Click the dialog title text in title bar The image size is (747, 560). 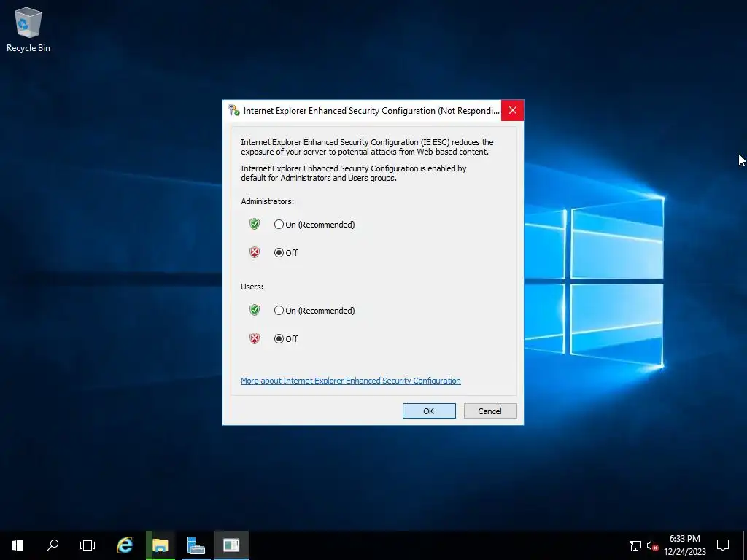(x=371, y=111)
